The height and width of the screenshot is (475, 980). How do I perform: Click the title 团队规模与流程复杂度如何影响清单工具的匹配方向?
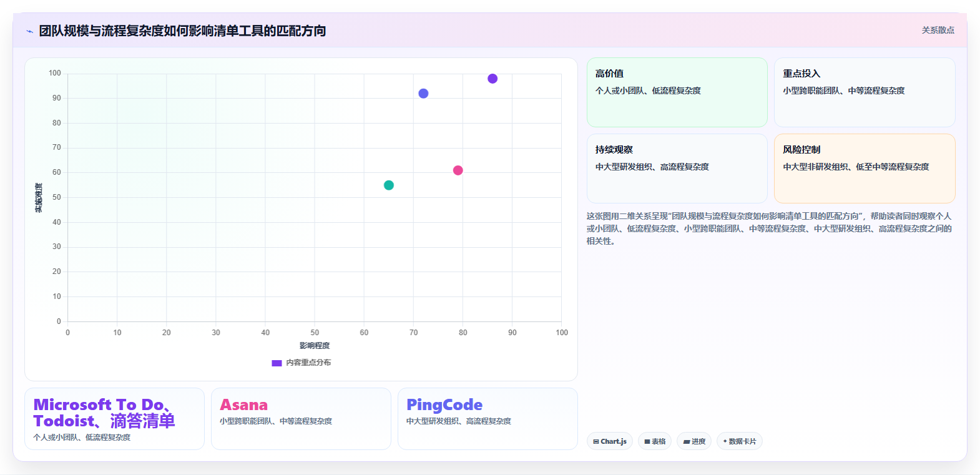pos(182,31)
